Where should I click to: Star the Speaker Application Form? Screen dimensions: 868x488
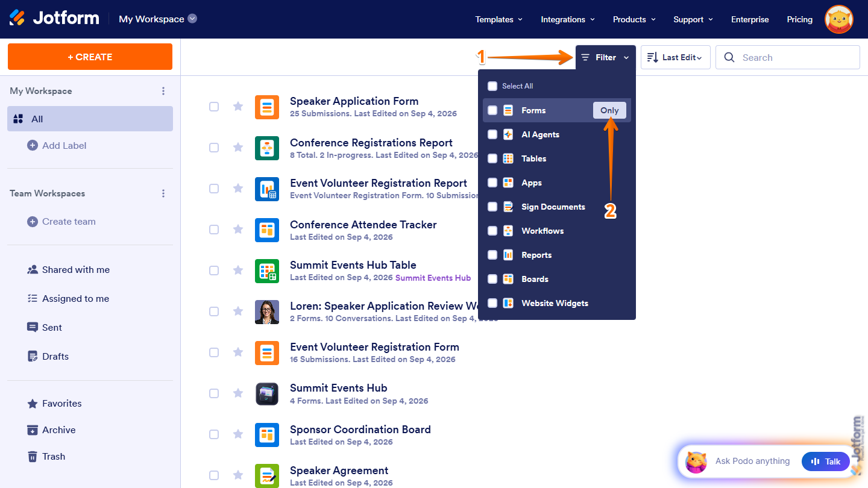pyautogui.click(x=238, y=107)
